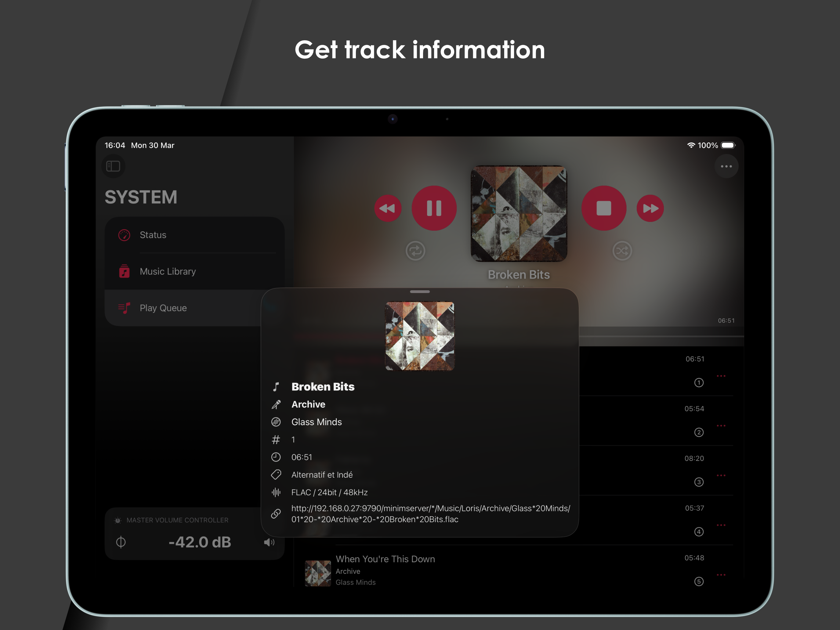840x630 pixels.
Task: Click the Music Library icon
Action: (x=124, y=272)
